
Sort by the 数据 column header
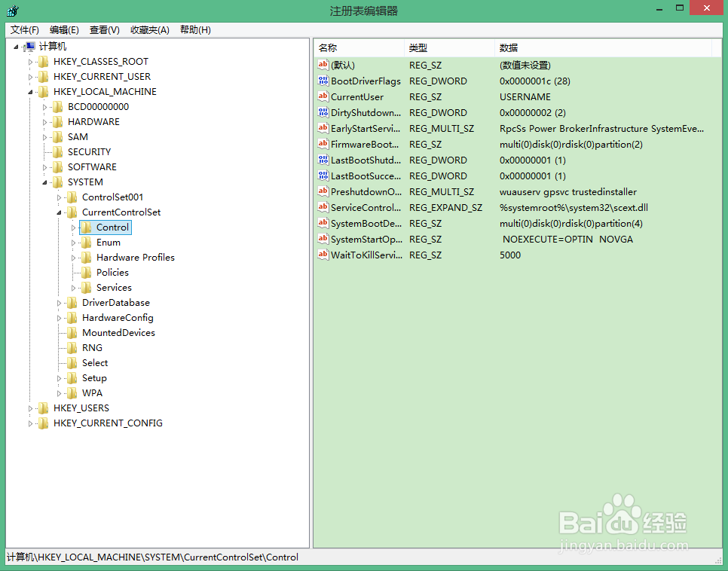click(x=603, y=47)
